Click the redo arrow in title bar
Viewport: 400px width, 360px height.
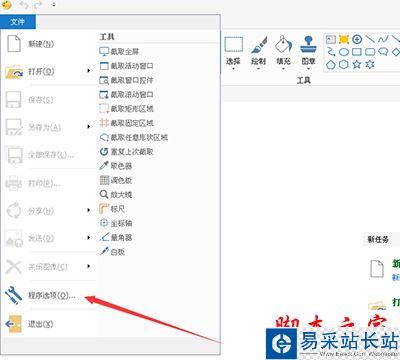pos(39,5)
